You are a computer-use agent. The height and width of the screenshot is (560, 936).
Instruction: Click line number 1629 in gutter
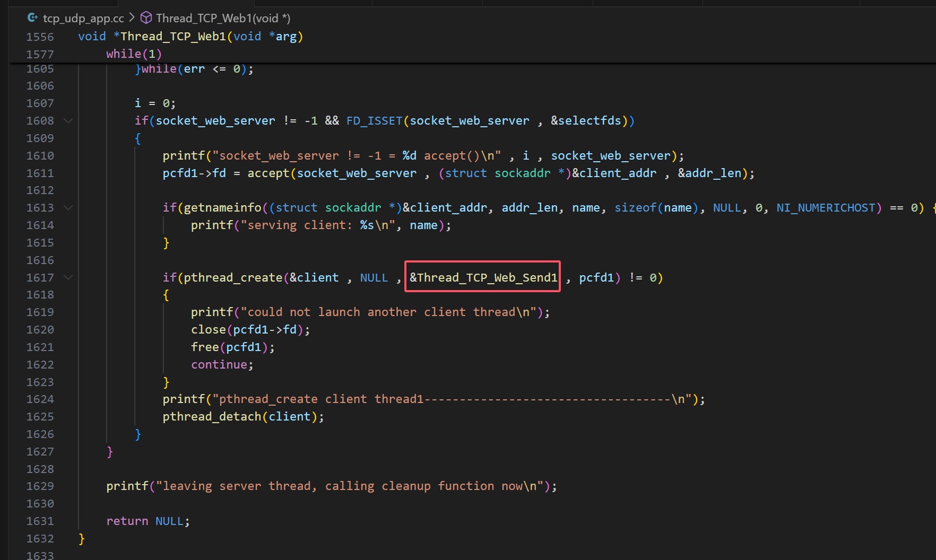click(x=40, y=486)
